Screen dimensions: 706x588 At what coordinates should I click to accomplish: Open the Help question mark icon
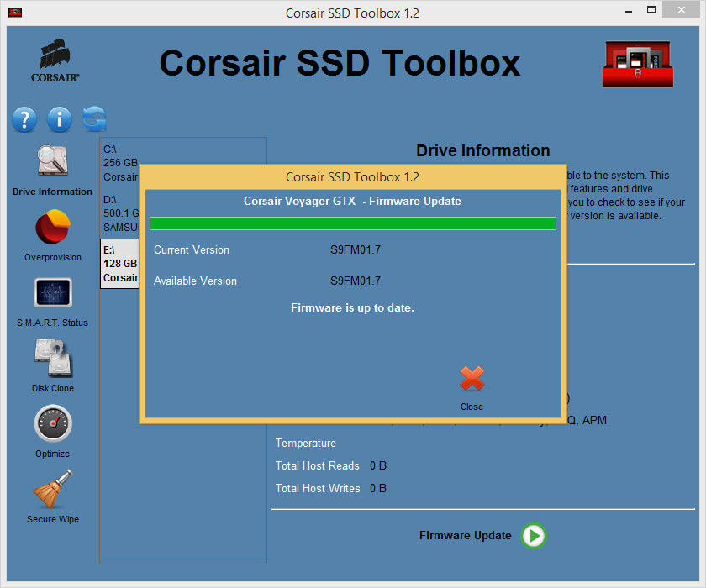pos(24,119)
